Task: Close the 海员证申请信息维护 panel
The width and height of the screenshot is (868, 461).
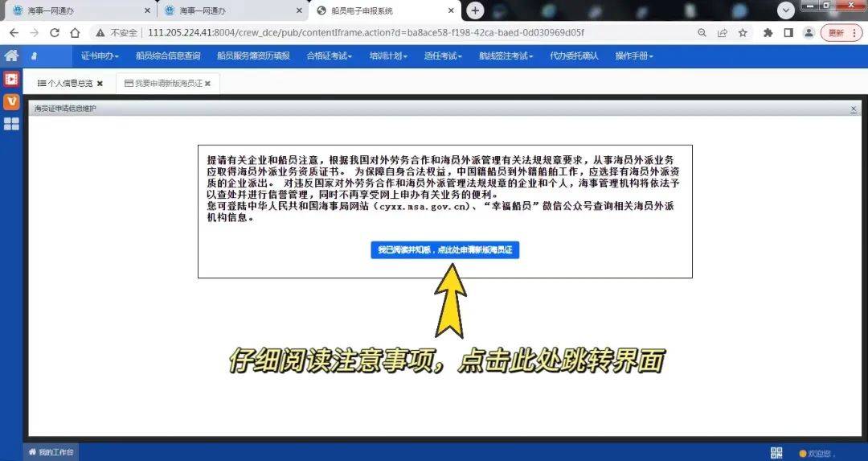Action: [x=854, y=109]
